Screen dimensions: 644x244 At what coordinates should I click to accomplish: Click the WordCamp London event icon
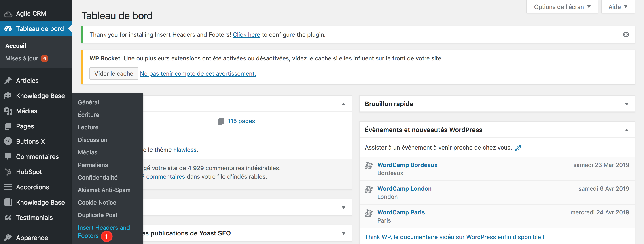click(x=369, y=189)
